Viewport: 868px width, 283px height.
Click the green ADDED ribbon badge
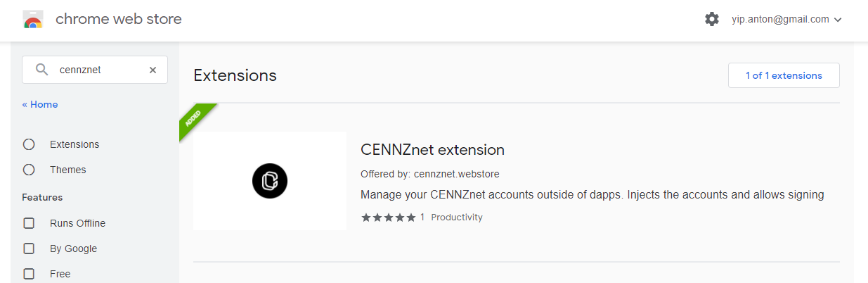[x=194, y=117]
